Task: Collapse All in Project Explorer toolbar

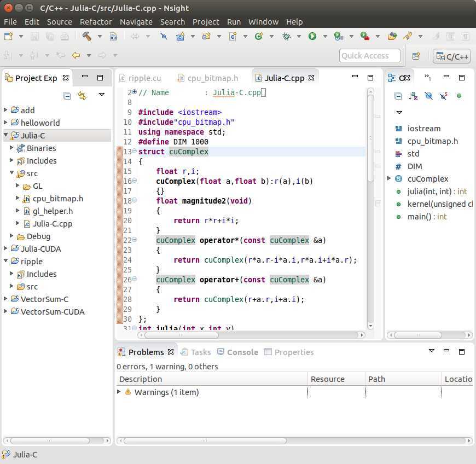Action: tap(67, 96)
